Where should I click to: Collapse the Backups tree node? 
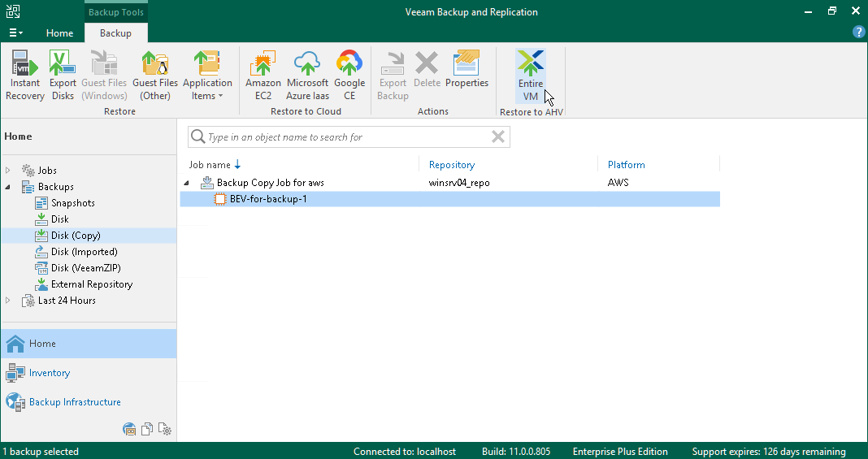(8, 187)
